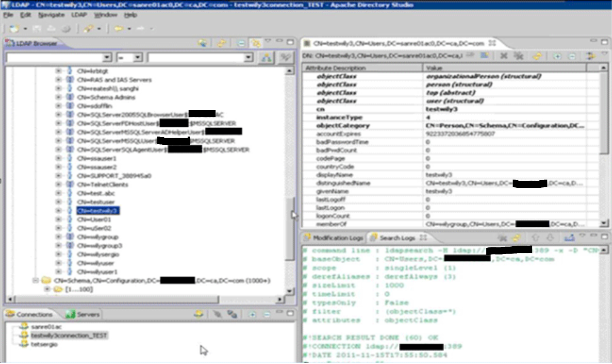Click the New Attribute icon in entry editor
The height and width of the screenshot is (364, 612).
484,56
